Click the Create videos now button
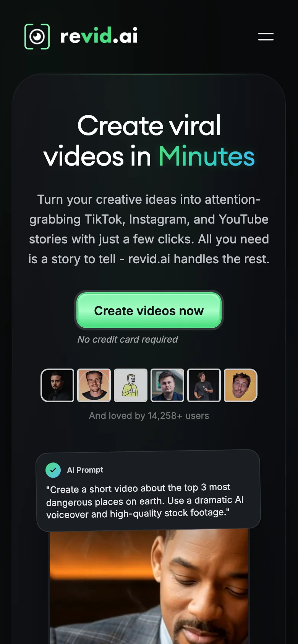The width and height of the screenshot is (298, 644). (149, 311)
